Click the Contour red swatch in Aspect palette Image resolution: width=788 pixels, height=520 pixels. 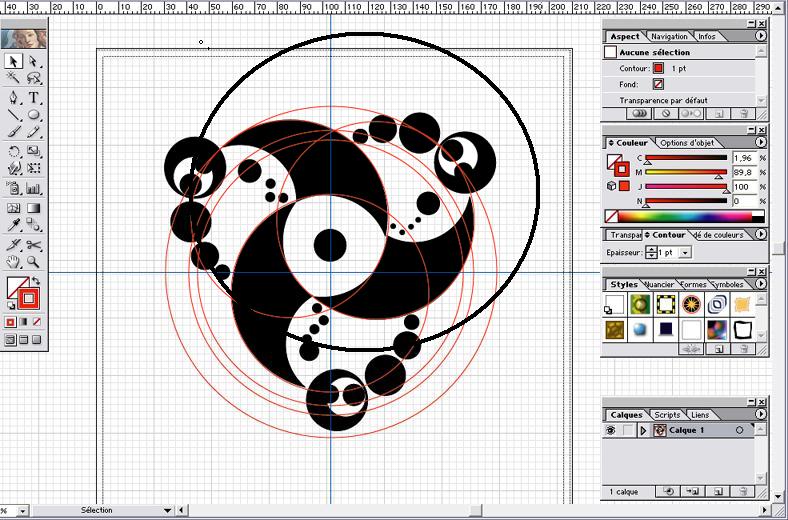[658, 68]
